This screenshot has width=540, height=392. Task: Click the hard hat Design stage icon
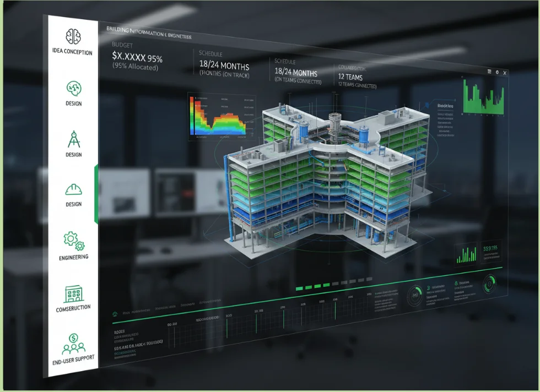point(73,189)
